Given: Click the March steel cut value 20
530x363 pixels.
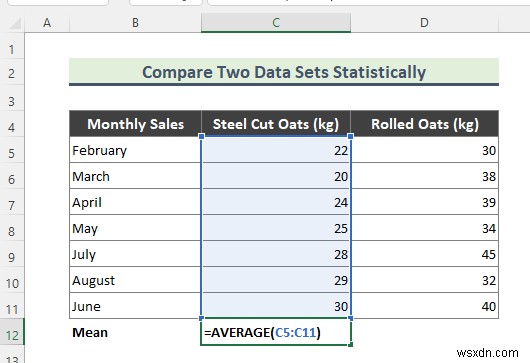Looking at the screenshot, I should pos(276,176).
